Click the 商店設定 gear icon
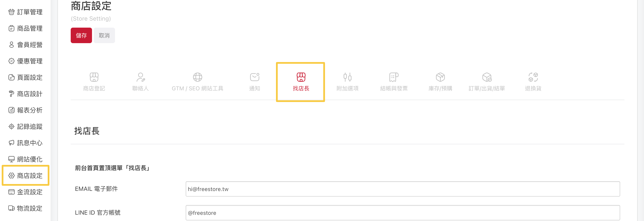The width and height of the screenshot is (644, 221). click(11, 176)
